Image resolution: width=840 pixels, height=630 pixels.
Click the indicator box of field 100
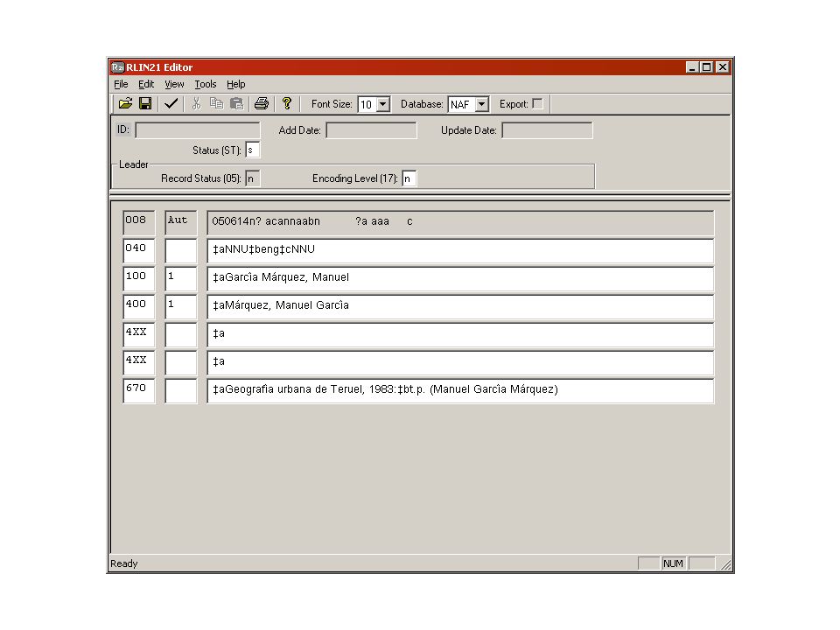[180, 278]
